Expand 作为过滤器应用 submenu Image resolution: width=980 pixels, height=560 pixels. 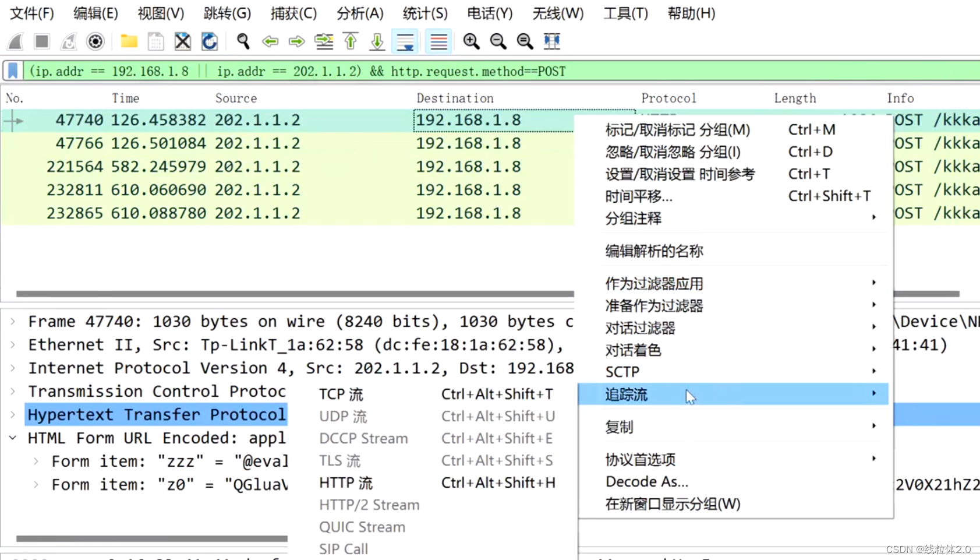click(x=734, y=284)
